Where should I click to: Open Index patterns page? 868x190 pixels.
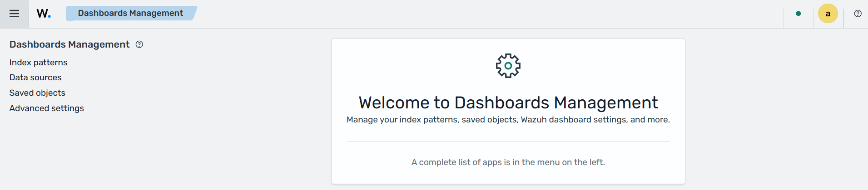tap(39, 63)
